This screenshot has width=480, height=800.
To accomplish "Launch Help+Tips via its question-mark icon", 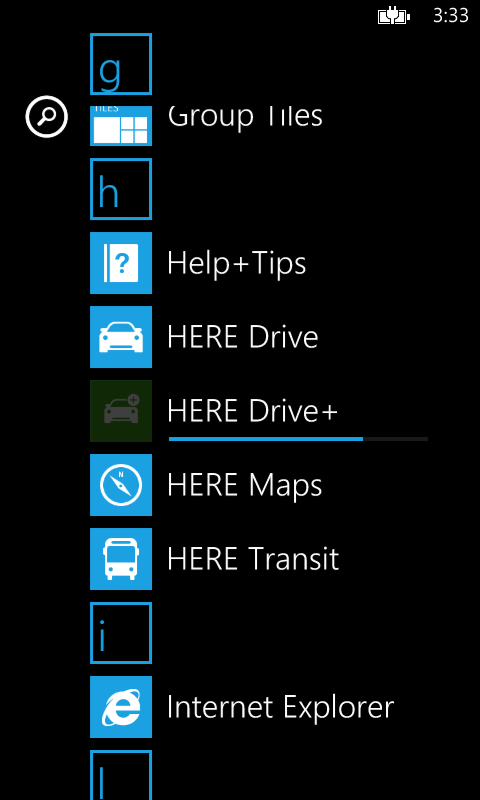I will [121, 263].
